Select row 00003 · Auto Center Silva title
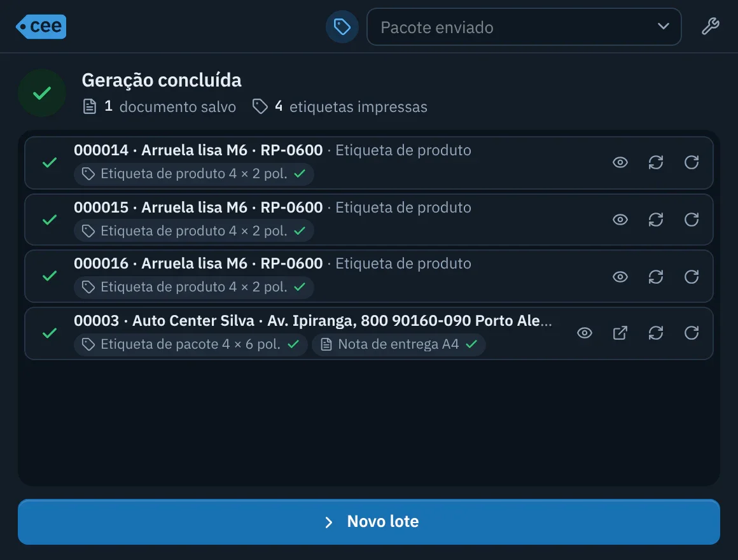The width and height of the screenshot is (738, 560). point(312,321)
